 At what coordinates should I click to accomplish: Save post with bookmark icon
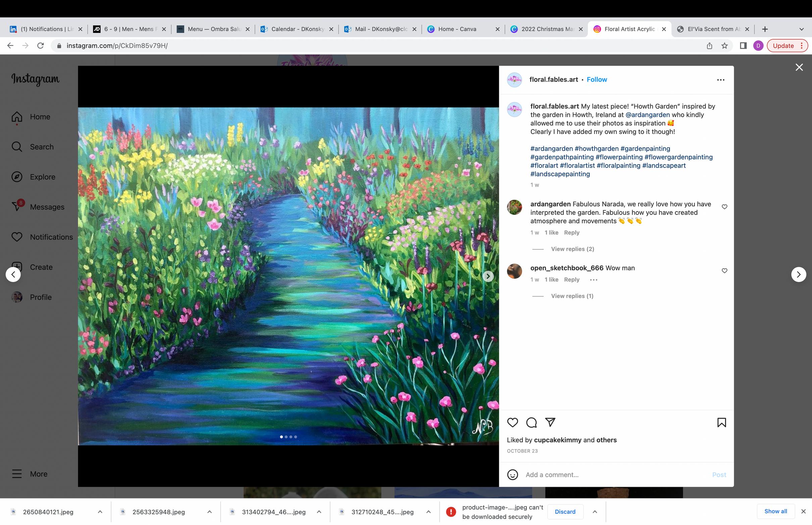721,422
